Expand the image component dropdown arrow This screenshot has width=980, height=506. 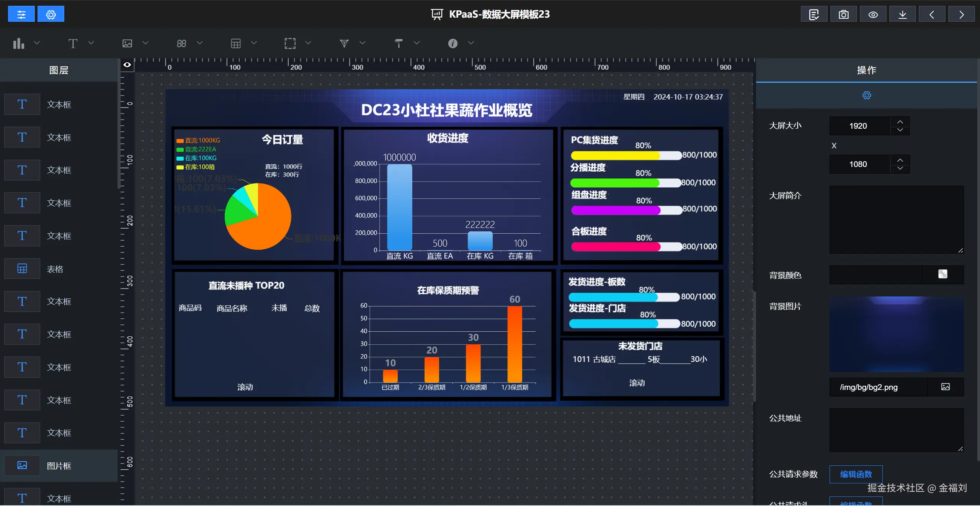pos(145,43)
